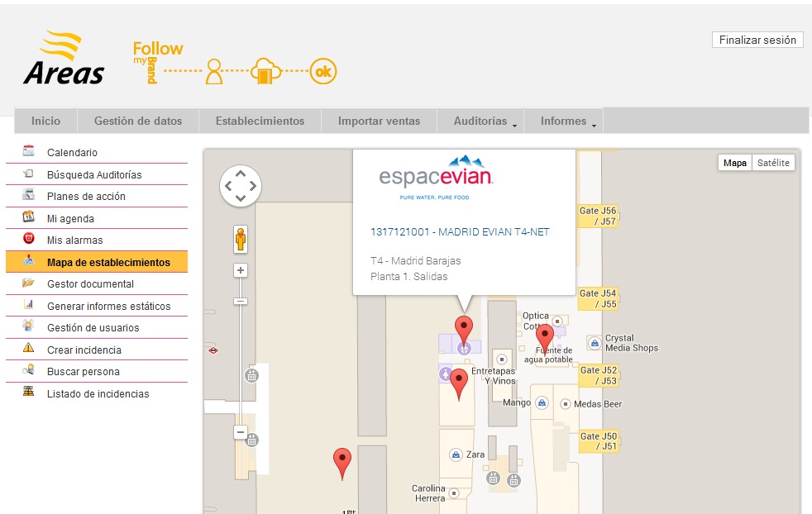812x514 pixels.
Task: Click the Mango shop icon on the map
Action: (x=542, y=402)
